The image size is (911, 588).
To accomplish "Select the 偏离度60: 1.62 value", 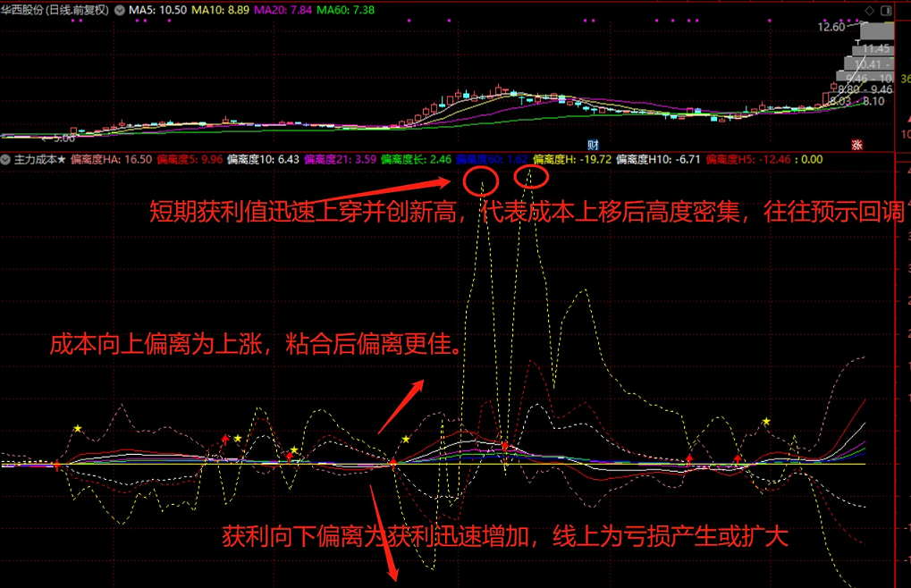I will [492, 160].
